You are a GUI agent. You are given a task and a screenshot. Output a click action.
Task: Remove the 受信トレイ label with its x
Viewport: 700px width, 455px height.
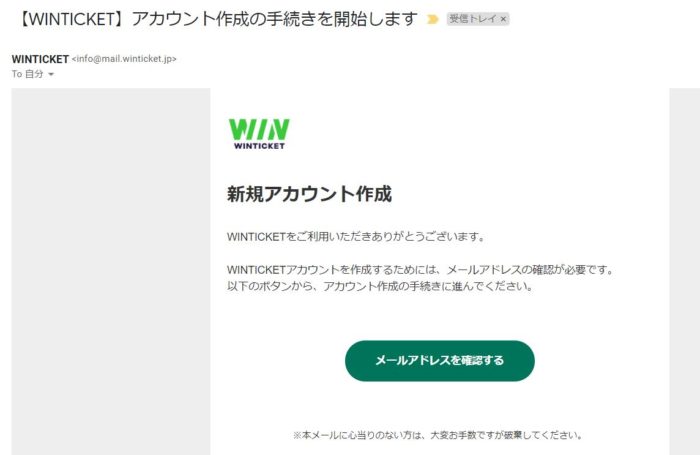pyautogui.click(x=503, y=19)
